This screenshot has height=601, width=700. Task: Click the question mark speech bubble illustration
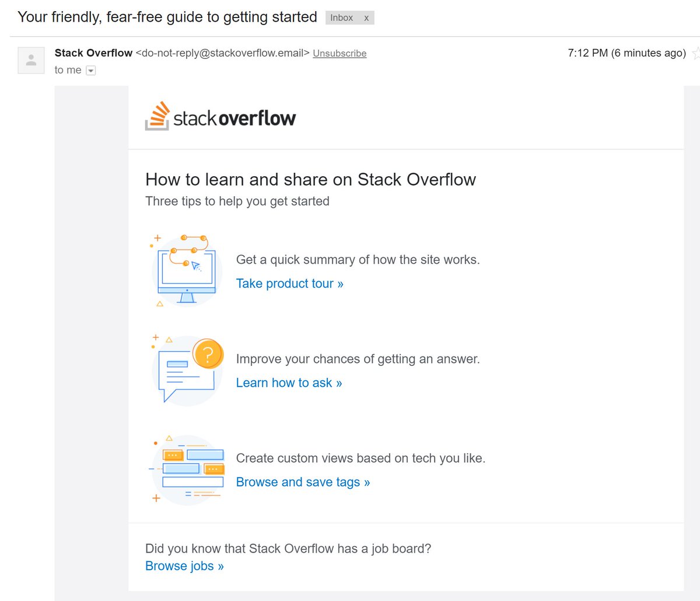click(187, 369)
